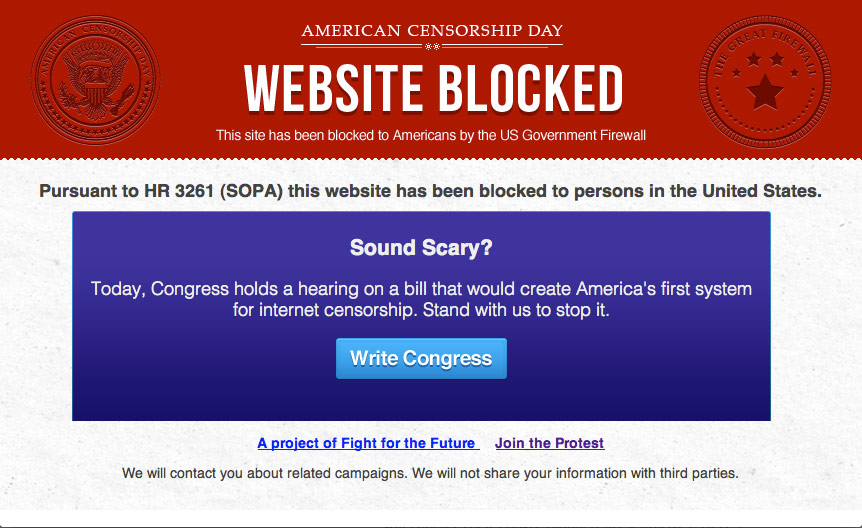Click the large star in the Great Firewall seal

tap(765, 92)
